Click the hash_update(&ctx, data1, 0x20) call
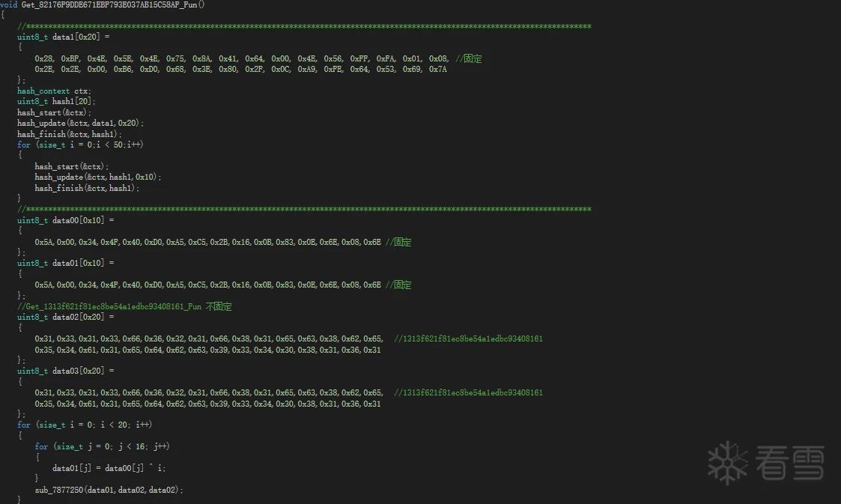Viewport: 841px width, 504px height. click(x=80, y=124)
